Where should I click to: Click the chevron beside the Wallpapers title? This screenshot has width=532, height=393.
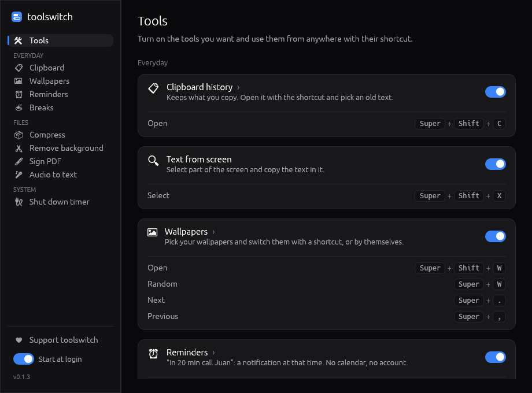coord(213,232)
